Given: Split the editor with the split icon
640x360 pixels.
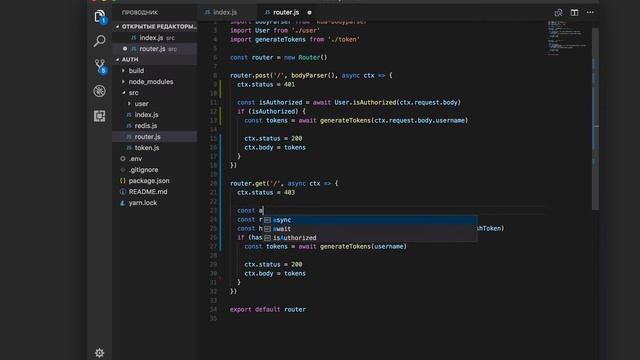Looking at the screenshot, I should 574,13.
